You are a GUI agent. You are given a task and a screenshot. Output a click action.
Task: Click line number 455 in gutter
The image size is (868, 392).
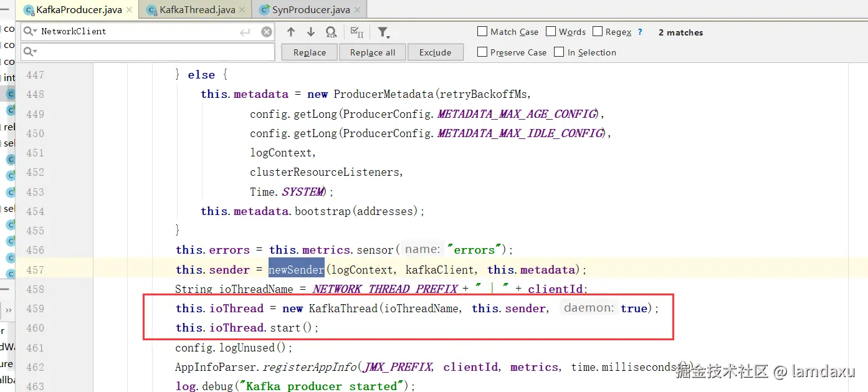(x=35, y=231)
